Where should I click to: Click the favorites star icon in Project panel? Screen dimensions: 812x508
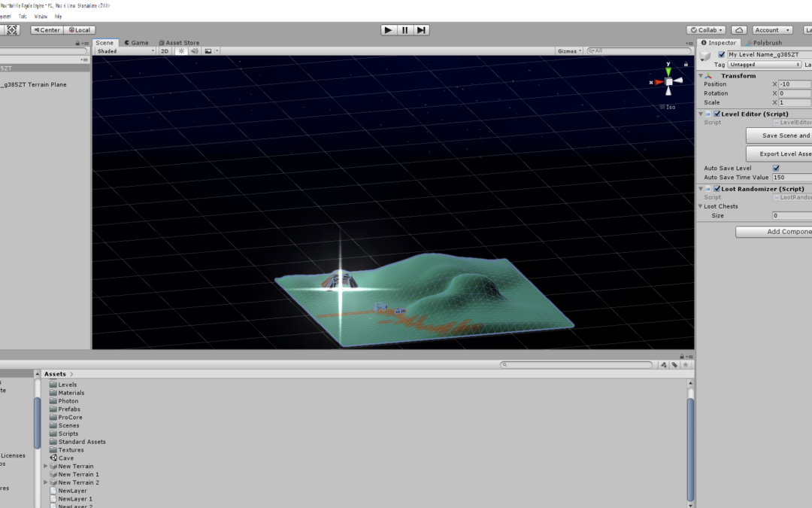point(686,364)
